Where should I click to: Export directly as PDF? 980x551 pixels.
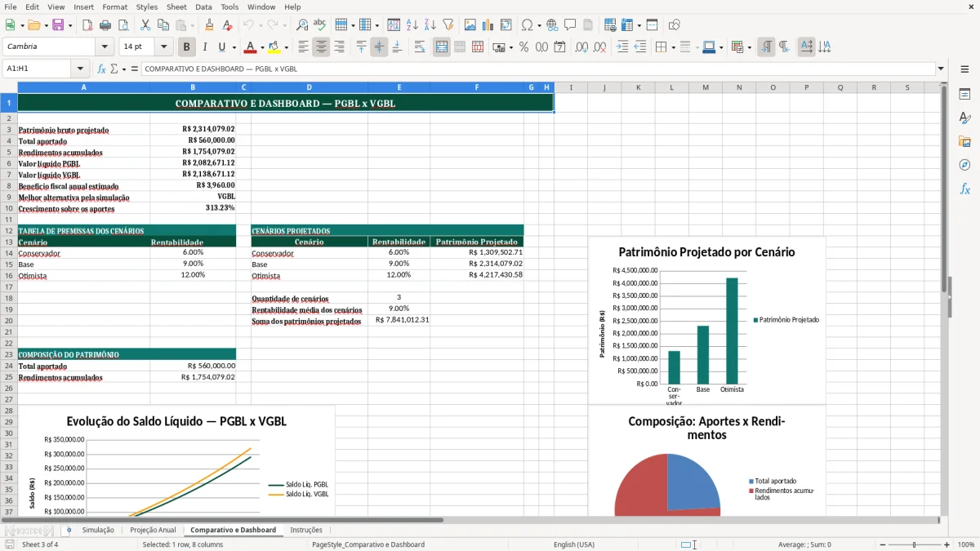tap(87, 25)
